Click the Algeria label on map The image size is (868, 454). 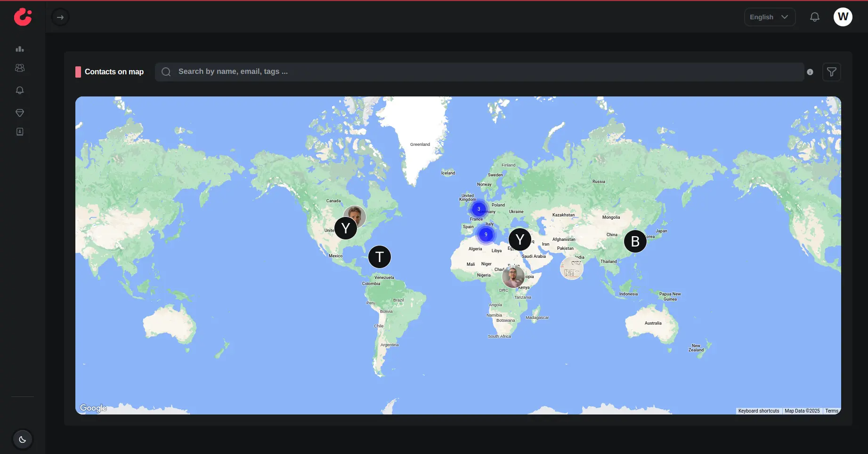[475, 249]
